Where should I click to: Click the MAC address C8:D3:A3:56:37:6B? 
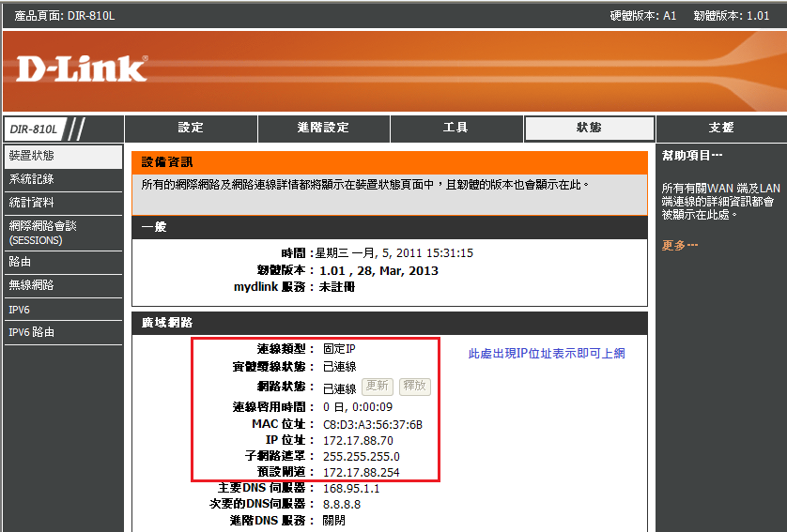[x=373, y=425]
